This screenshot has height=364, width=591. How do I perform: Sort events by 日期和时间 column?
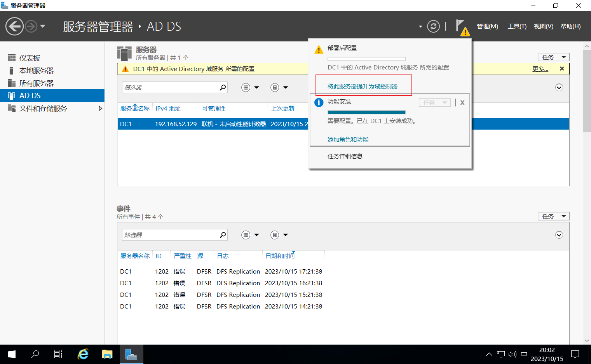click(x=280, y=256)
